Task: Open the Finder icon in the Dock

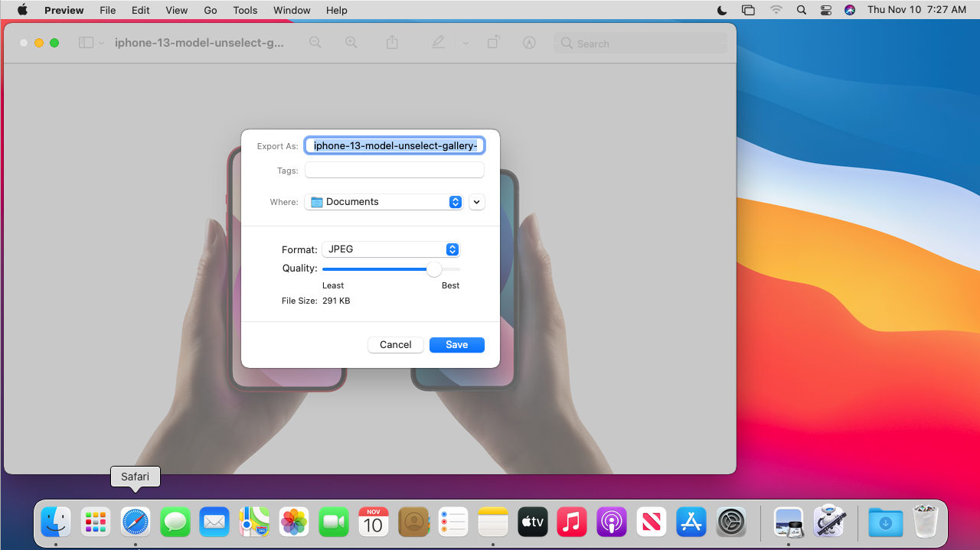Action: [x=56, y=522]
